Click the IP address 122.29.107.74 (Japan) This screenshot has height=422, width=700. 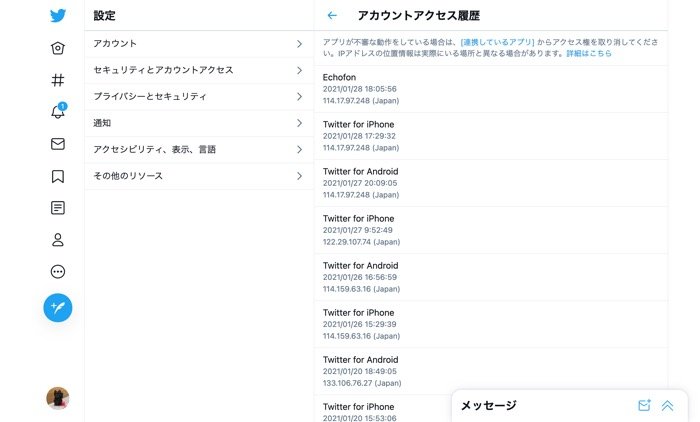point(361,242)
